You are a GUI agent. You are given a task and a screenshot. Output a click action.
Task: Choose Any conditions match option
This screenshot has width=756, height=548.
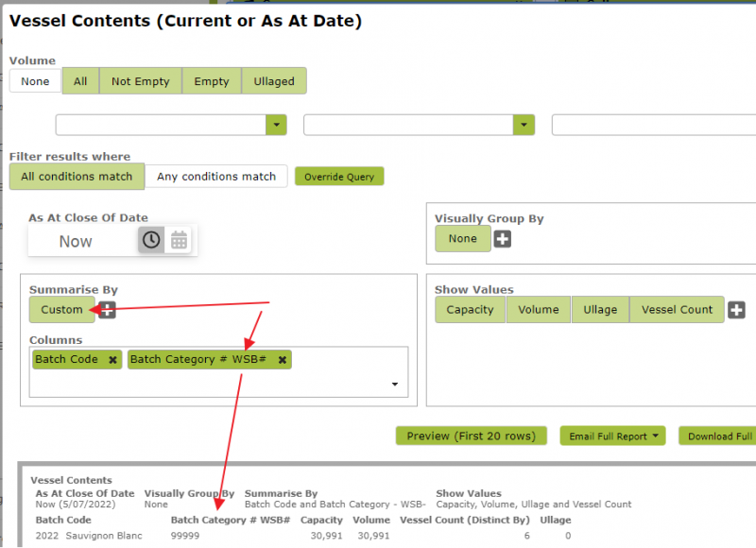click(216, 177)
